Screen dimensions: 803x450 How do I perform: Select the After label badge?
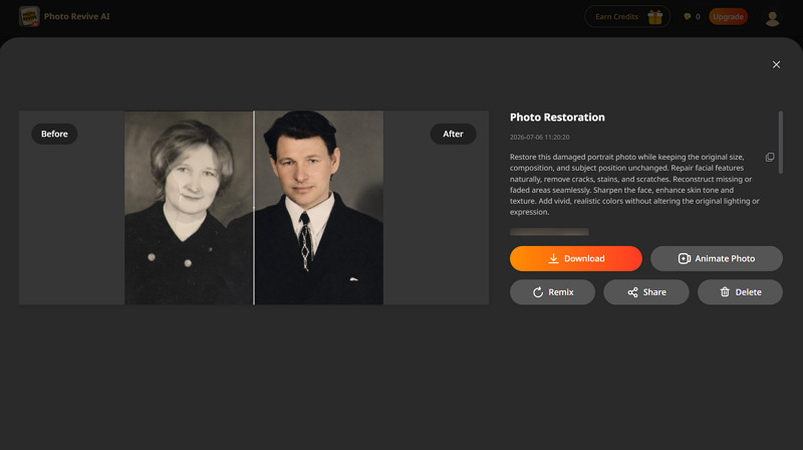[x=453, y=134]
